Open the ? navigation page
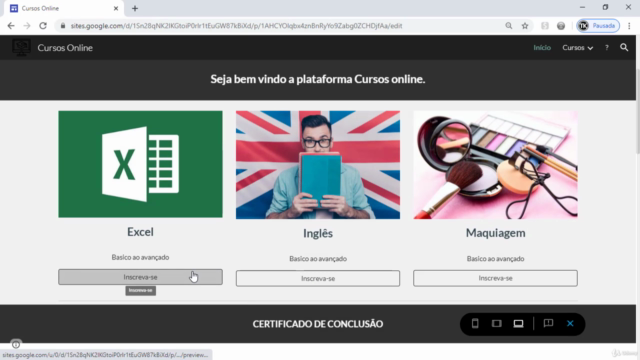 click(607, 48)
